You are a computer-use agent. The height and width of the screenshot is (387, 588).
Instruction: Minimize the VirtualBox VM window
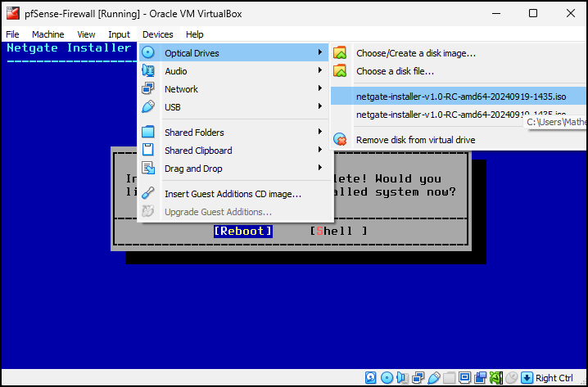click(496, 13)
